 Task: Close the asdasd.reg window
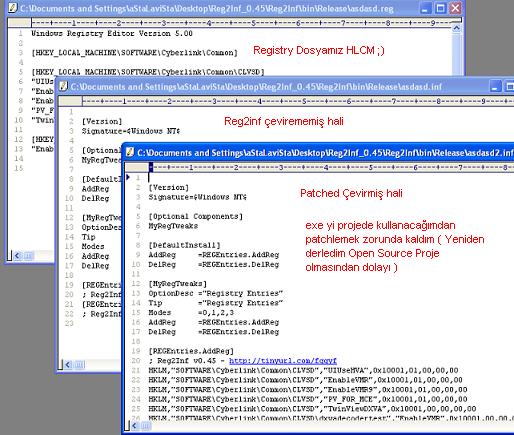(455, 8)
